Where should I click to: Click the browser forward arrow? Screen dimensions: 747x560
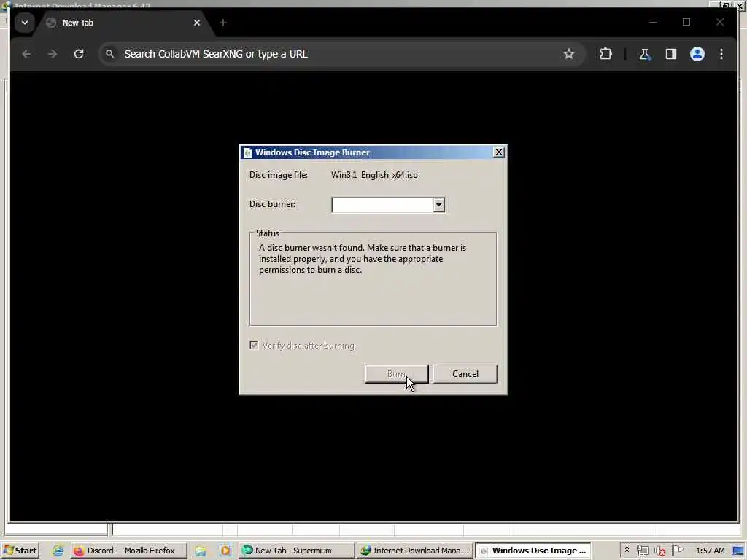coord(53,54)
